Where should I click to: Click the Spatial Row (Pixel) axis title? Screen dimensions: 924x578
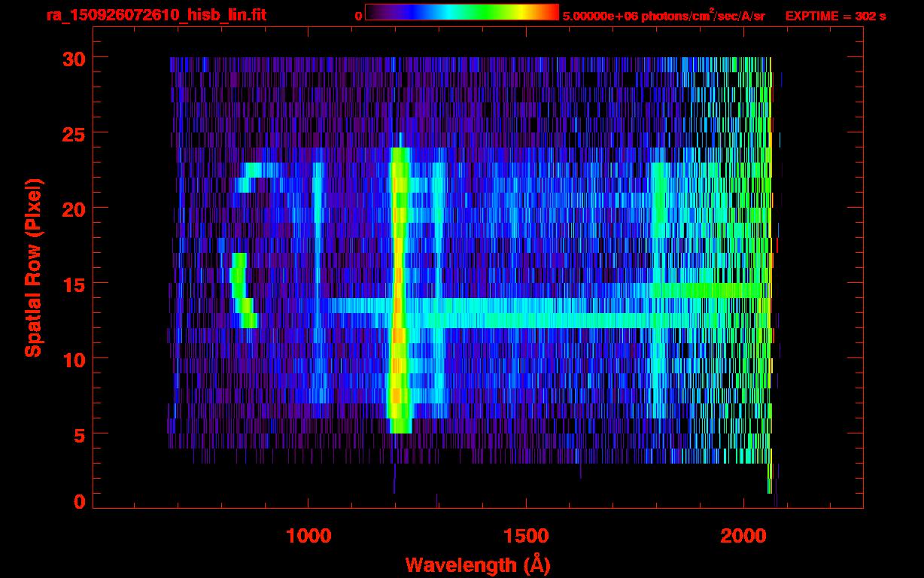[x=33, y=268]
